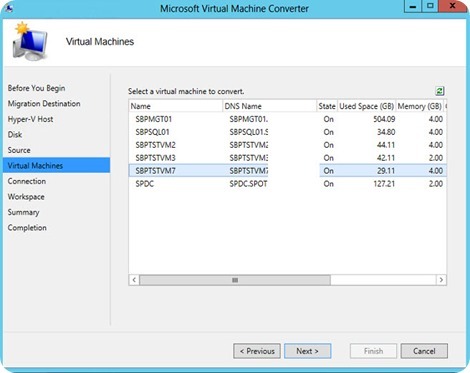Click the 504.09 used space value
The height and width of the screenshot is (373, 470).
point(384,119)
